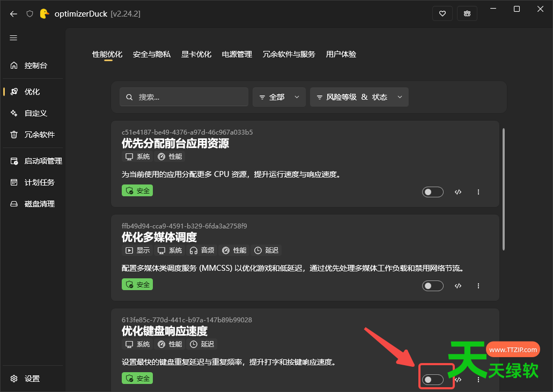Click the shield icon beside the duck logo
Image resolution: width=553 pixels, height=392 pixels.
(30, 14)
